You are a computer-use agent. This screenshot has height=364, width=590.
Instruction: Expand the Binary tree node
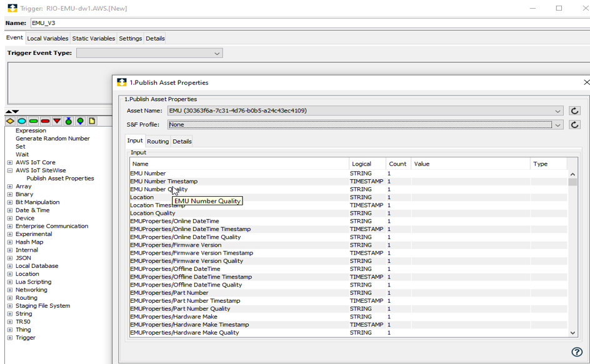pyautogui.click(x=10, y=194)
